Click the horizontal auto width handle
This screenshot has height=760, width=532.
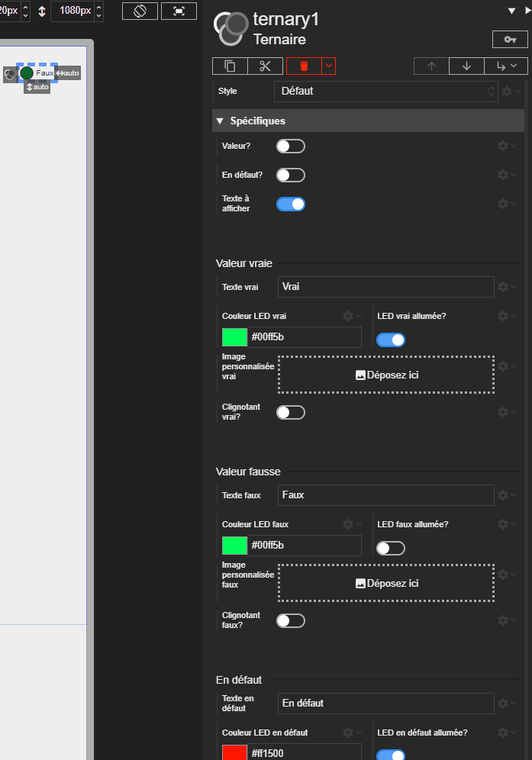pyautogui.click(x=67, y=73)
